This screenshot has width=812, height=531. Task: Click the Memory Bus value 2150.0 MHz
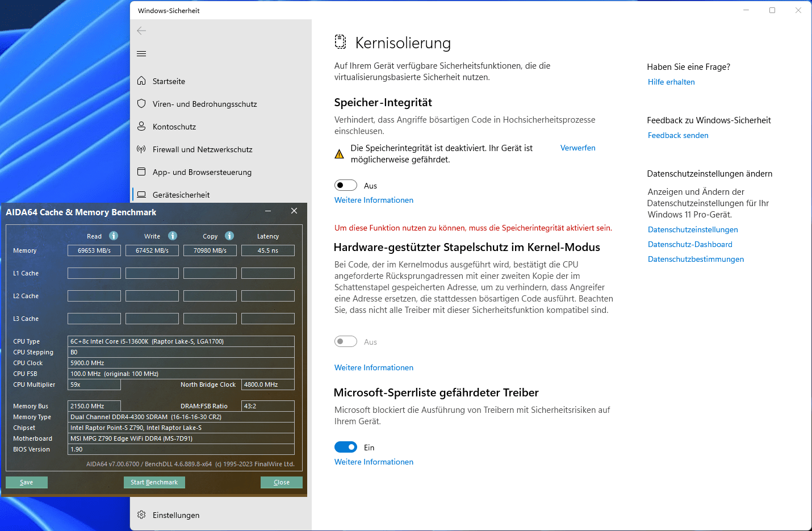click(x=94, y=406)
